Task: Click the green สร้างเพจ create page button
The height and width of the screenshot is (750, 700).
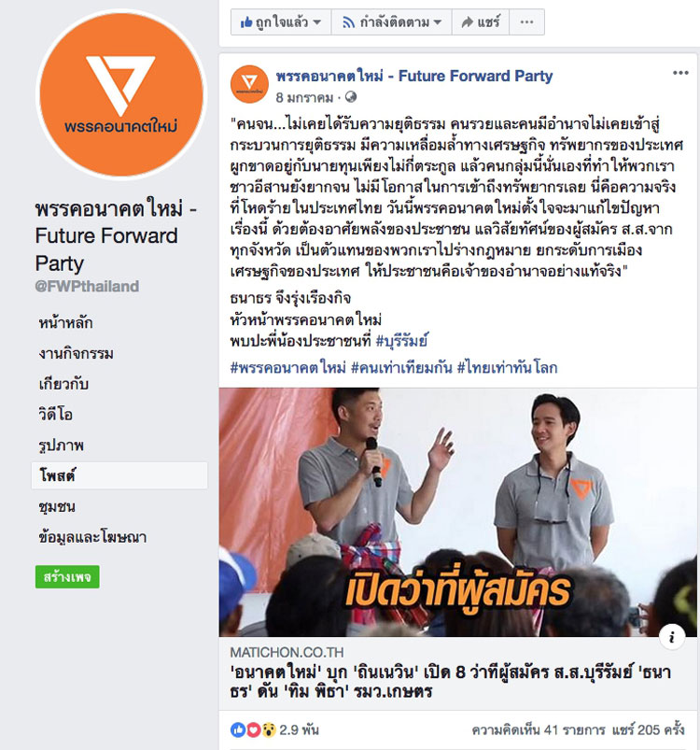Action: click(x=67, y=577)
